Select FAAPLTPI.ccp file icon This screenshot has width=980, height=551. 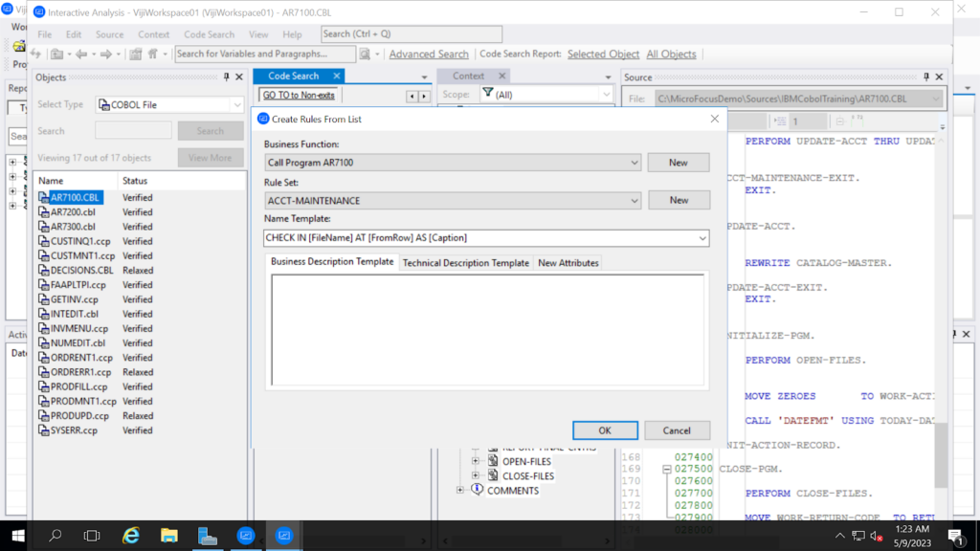point(43,285)
